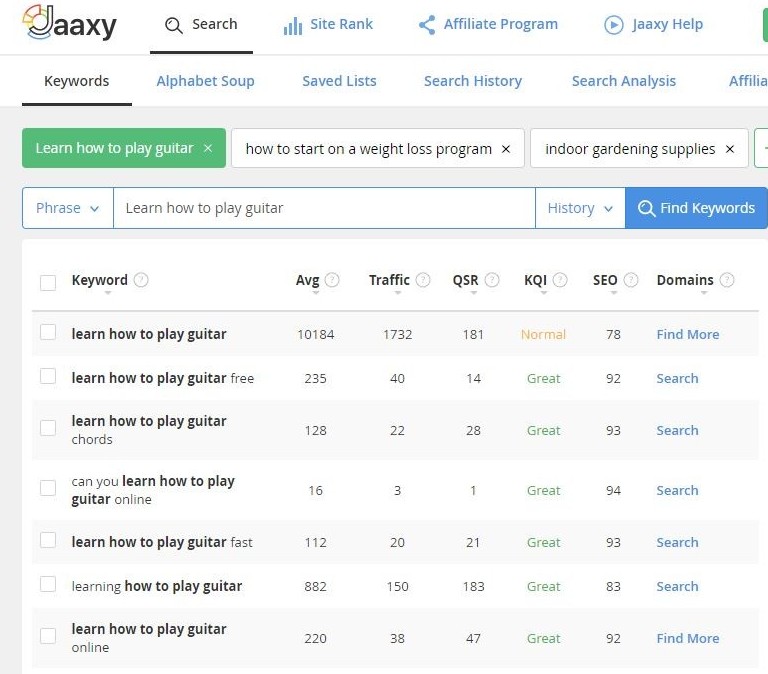Close the indoor gardening supplies search tab
This screenshot has height=674, width=768.
730,149
